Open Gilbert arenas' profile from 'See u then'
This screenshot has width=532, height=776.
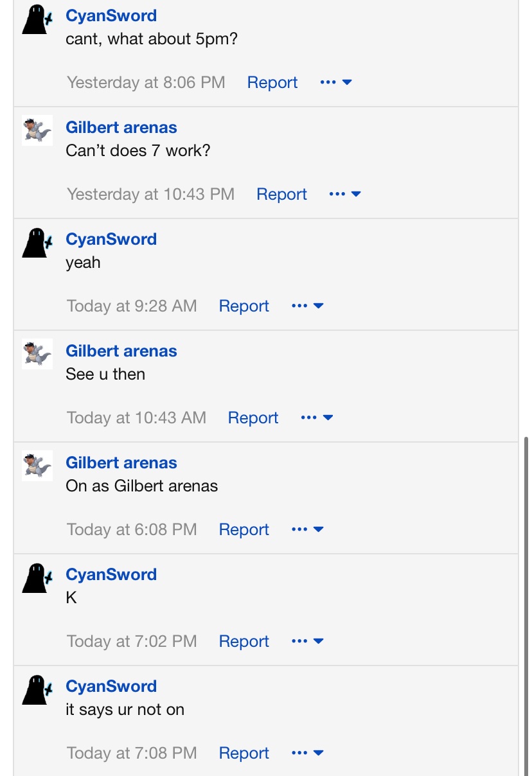coord(121,351)
